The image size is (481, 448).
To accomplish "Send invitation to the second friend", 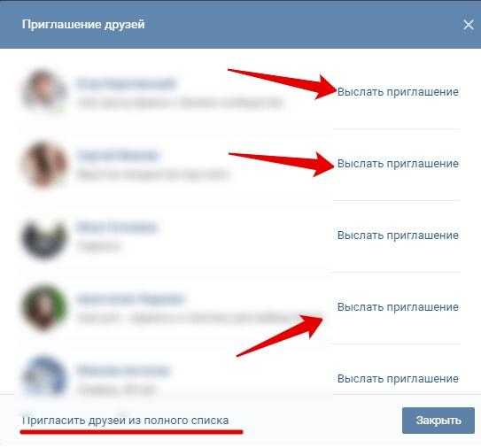I will (x=398, y=164).
